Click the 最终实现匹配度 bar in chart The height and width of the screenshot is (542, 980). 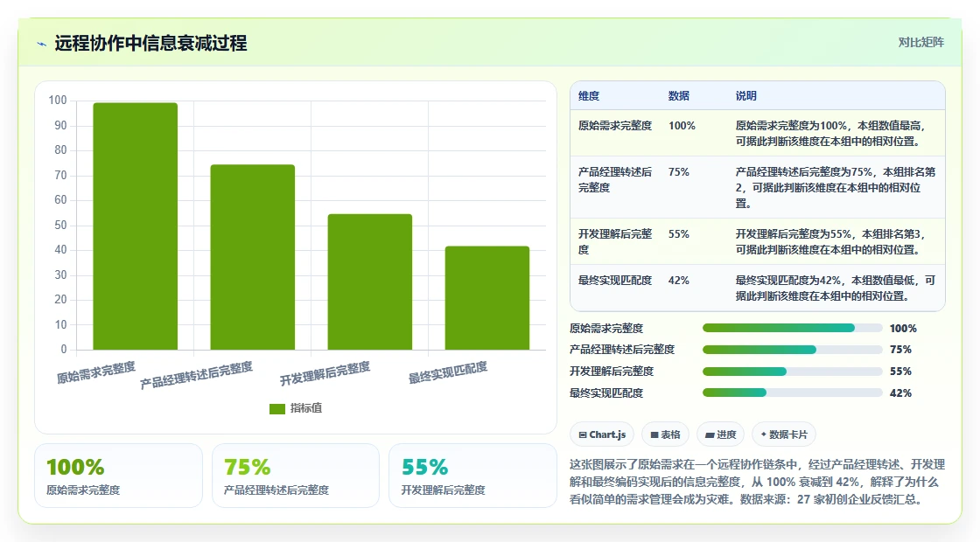tap(486, 298)
